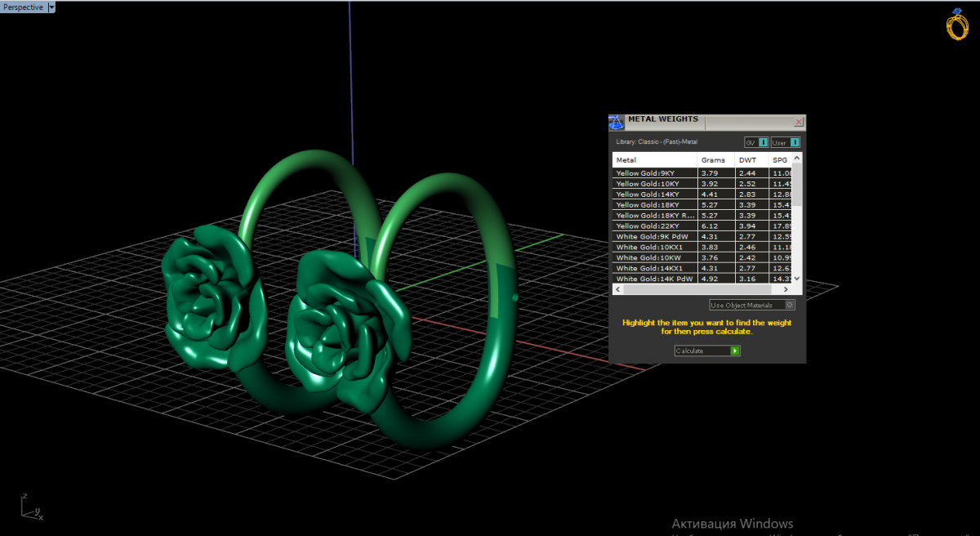Sort by the Grams column header

coord(715,160)
